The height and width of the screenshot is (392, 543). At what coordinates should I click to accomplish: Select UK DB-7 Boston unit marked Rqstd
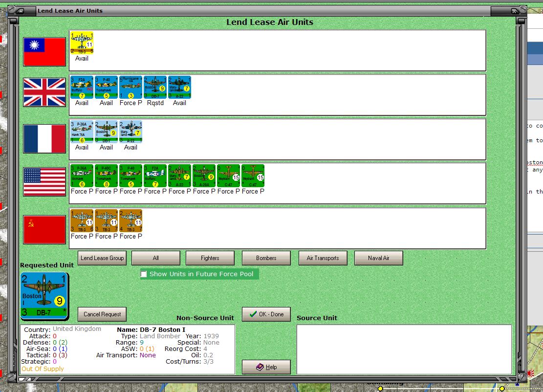155,87
